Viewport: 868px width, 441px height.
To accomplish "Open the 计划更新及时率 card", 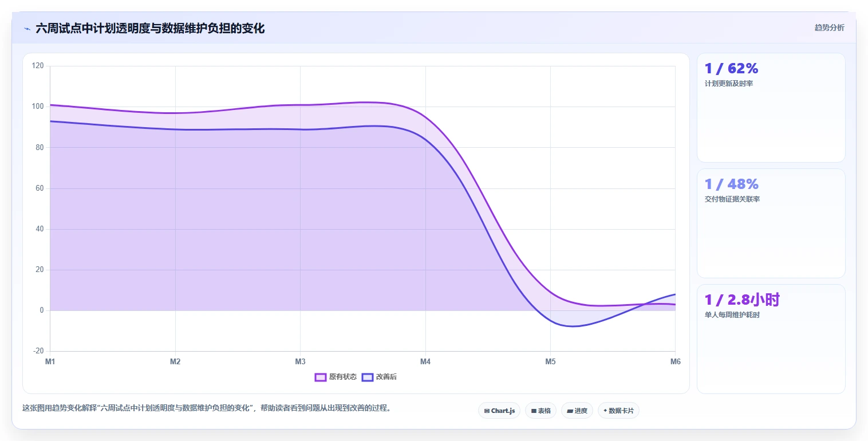I will [771, 108].
